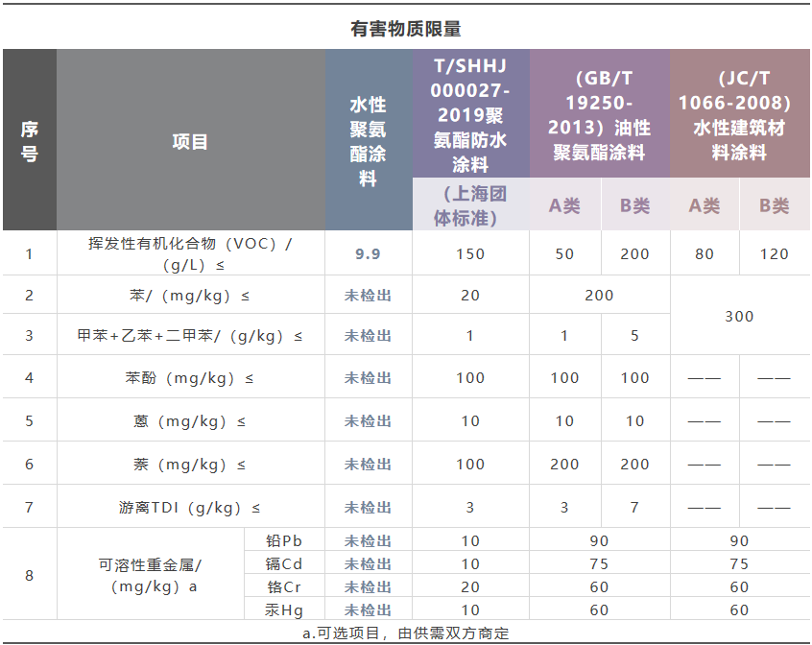The width and height of the screenshot is (812, 645).
Task: Click the 150 VOC limit cell
Action: (470, 253)
